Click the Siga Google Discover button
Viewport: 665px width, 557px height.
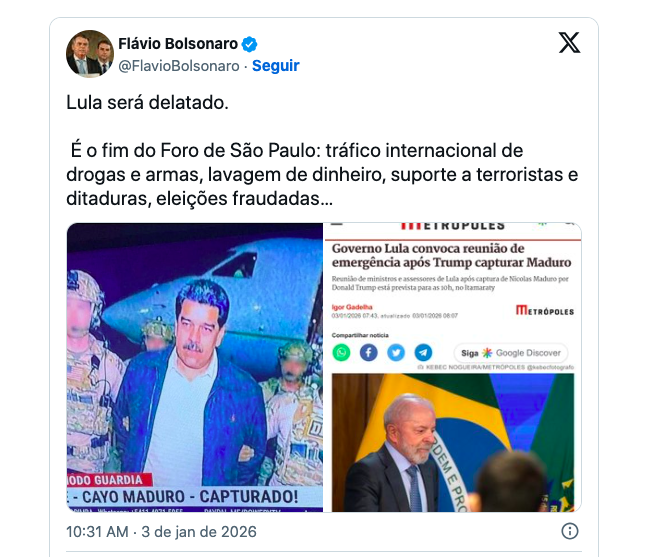point(511,353)
